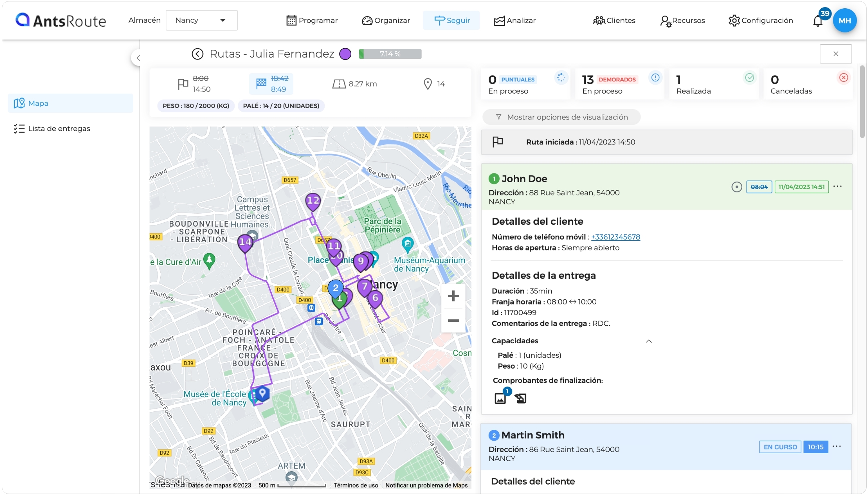Call phone number +33612345678
Screen dimensions: 868x495
615,237
